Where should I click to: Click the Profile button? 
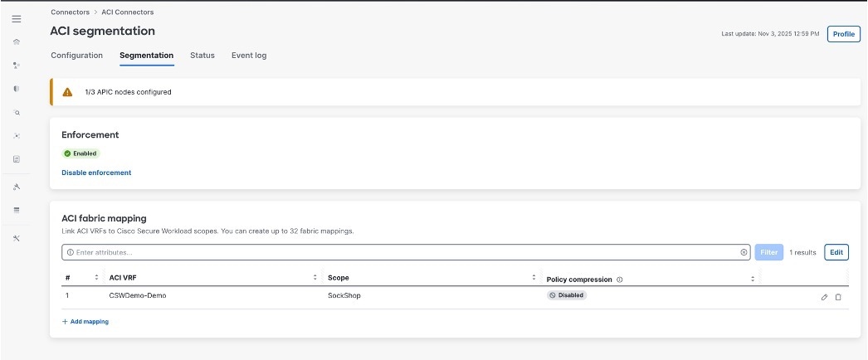(x=844, y=34)
